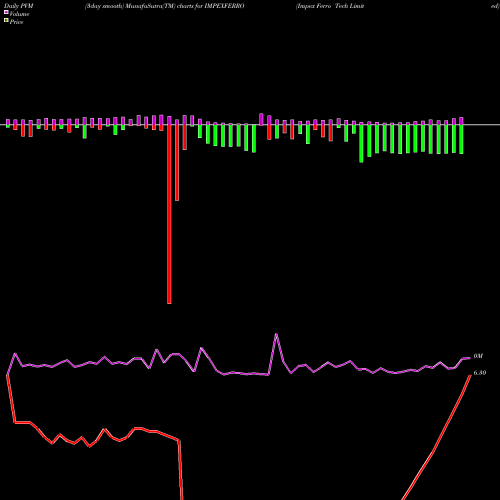The width and height of the screenshot is (500, 500).
Task: Click the 'Impex Ferro Tech Limit' company name
Action: click(x=330, y=6)
